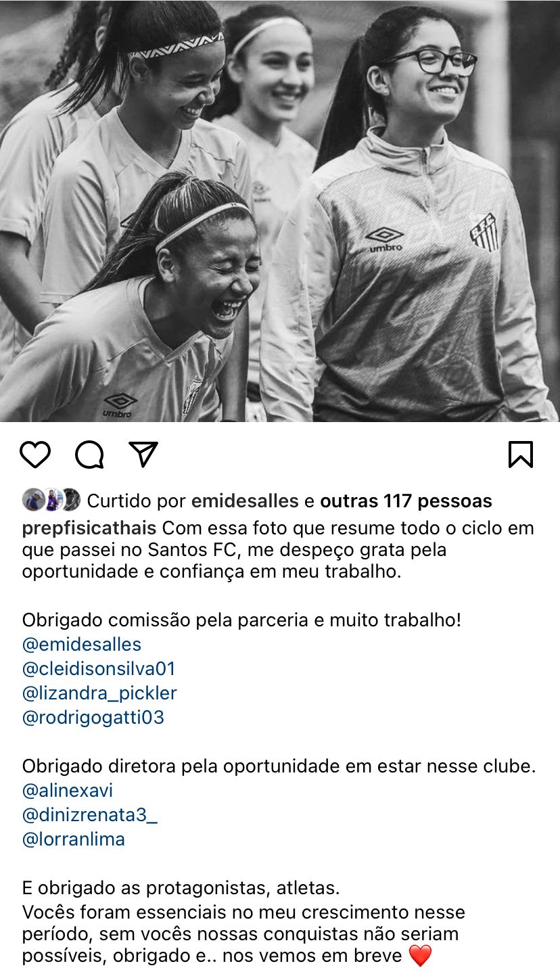Viewport: 560px width, 972px height.
Task: Open emidesalles from the liked-by line
Action: tap(245, 501)
